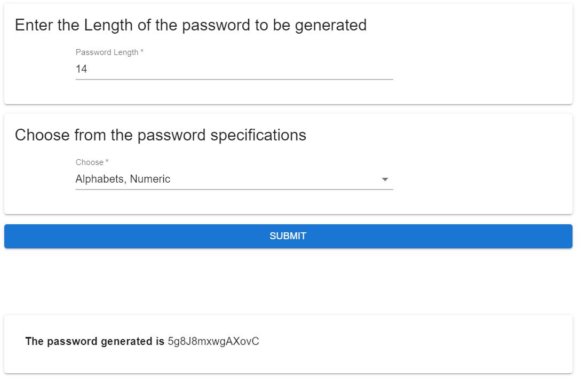Click the asterisk beside the Choose label

pyautogui.click(x=107, y=162)
